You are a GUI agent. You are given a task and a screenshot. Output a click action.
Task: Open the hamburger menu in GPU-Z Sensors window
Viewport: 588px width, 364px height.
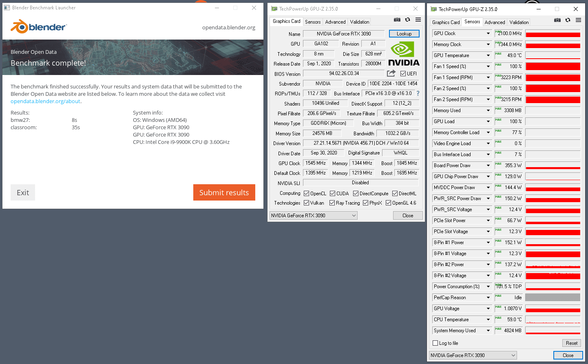[x=578, y=20]
